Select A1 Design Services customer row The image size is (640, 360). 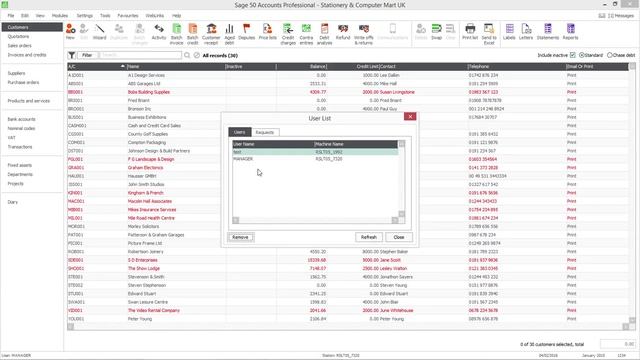point(348,75)
